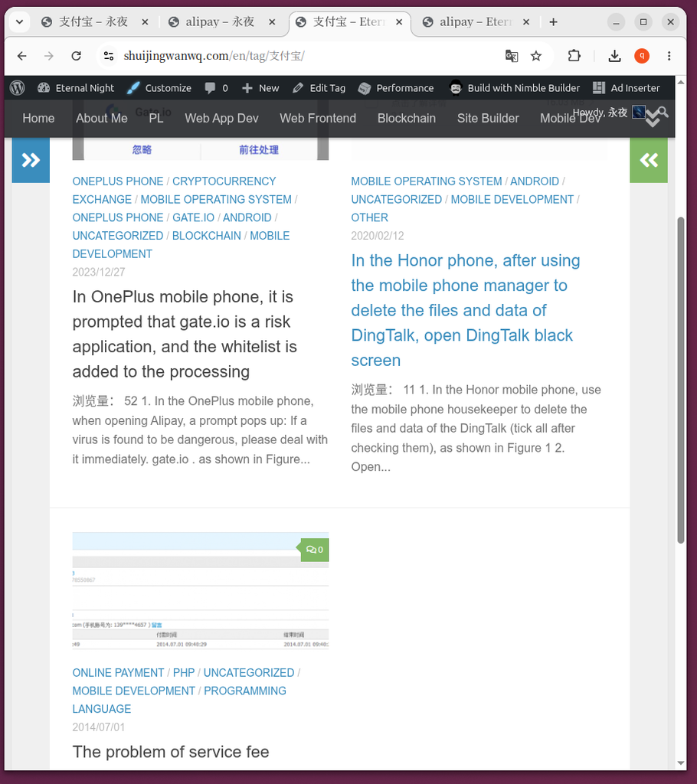Open 'Web Frontend' navigation item
Viewport: 697px width, 784px height.
coord(318,119)
